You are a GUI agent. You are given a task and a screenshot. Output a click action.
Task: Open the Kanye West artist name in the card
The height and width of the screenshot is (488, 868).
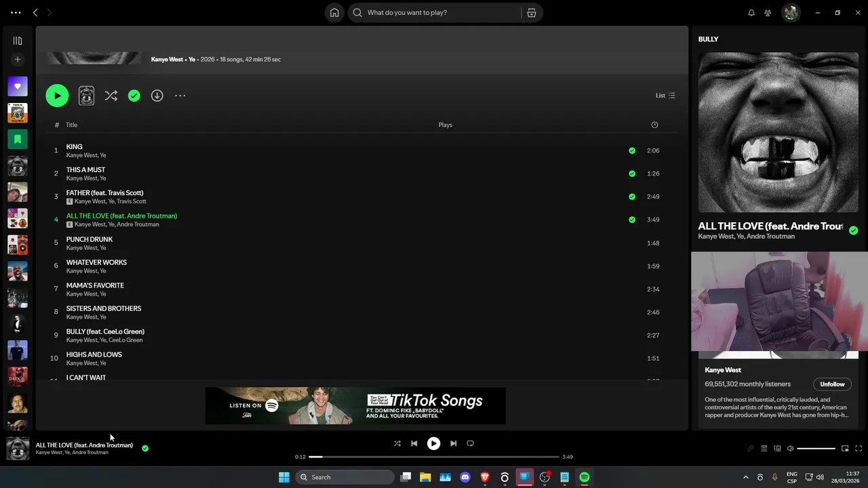point(723,370)
